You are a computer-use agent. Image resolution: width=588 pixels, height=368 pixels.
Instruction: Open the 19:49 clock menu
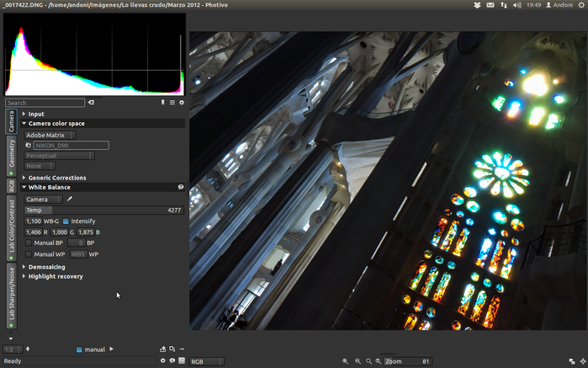point(533,5)
